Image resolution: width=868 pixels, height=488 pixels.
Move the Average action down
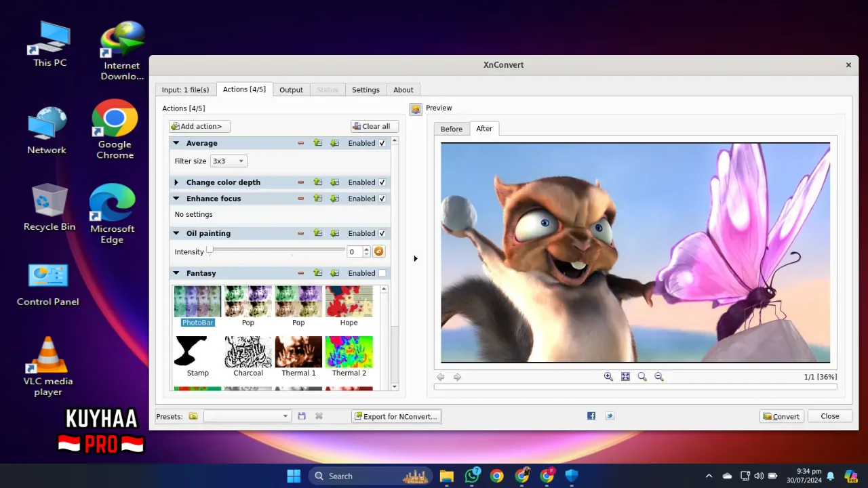(x=334, y=143)
